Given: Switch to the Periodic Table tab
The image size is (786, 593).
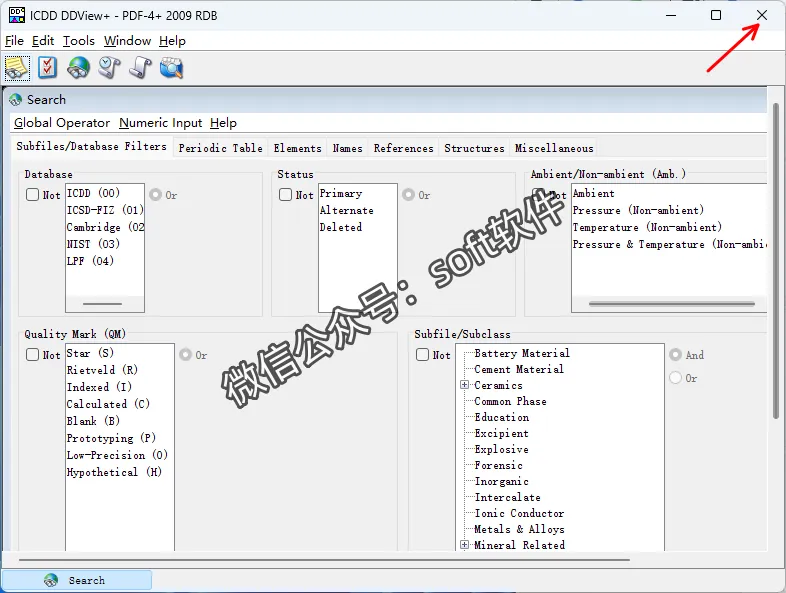Looking at the screenshot, I should (221, 148).
